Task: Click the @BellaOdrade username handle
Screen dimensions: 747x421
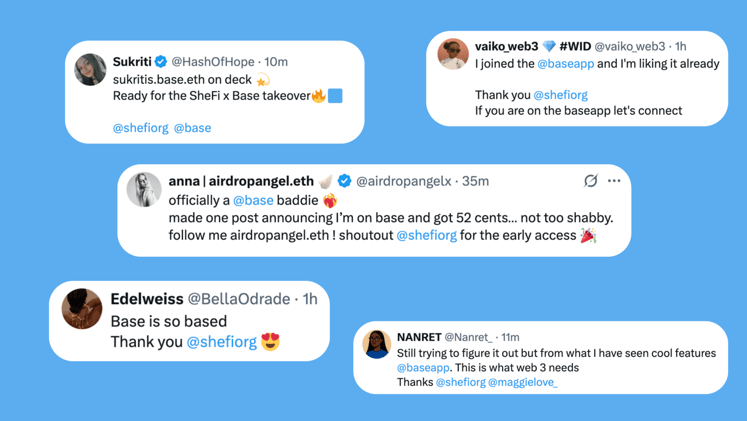Action: pos(239,299)
